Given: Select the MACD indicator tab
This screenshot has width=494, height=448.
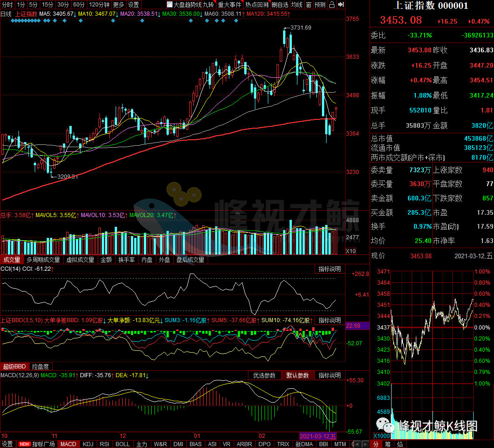Looking at the screenshot, I should pyautogui.click(x=68, y=444).
